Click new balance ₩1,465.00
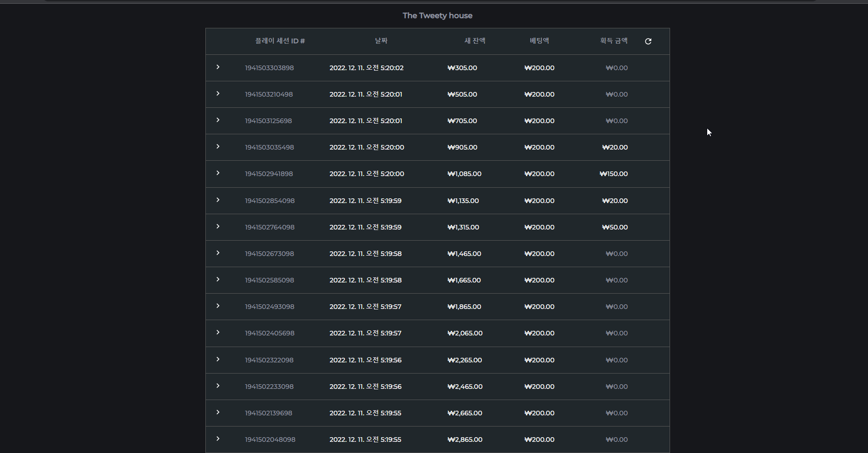868x453 pixels. pos(464,254)
